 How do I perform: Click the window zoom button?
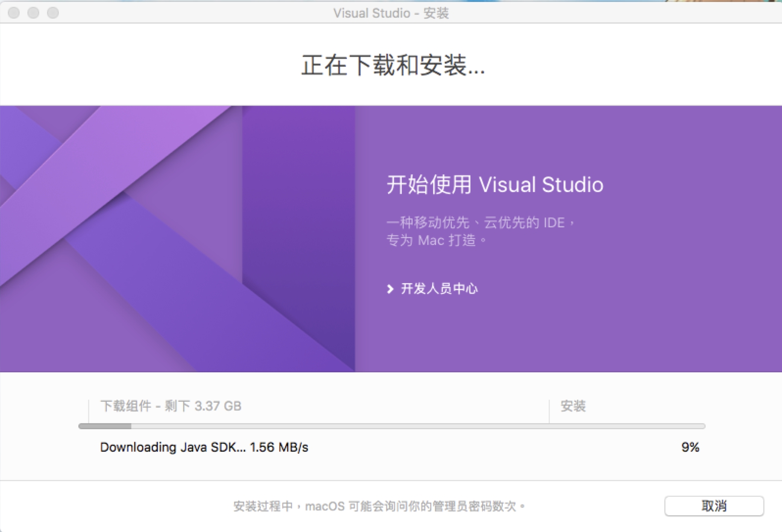[53, 13]
